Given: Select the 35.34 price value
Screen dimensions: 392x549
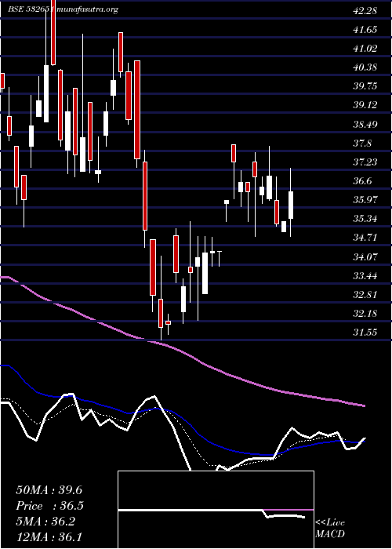Looking at the screenshot, I should [x=365, y=219].
